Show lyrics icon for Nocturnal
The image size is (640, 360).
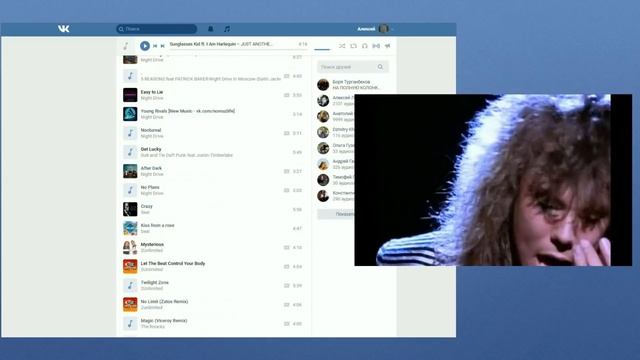[x=287, y=133]
